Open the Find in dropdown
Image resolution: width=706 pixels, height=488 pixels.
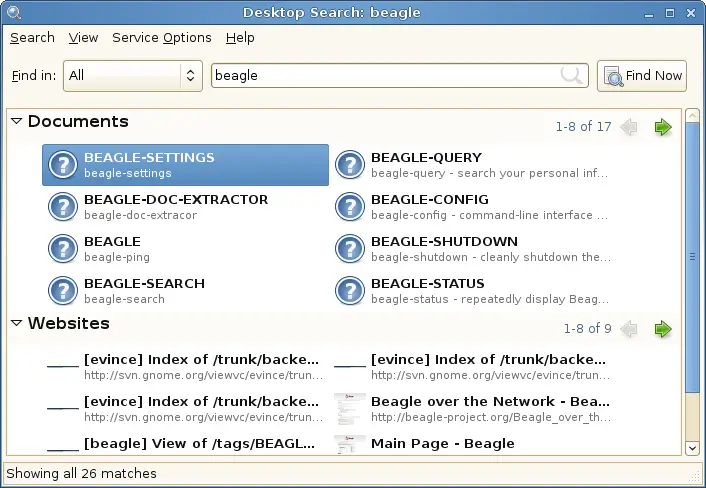(x=133, y=75)
